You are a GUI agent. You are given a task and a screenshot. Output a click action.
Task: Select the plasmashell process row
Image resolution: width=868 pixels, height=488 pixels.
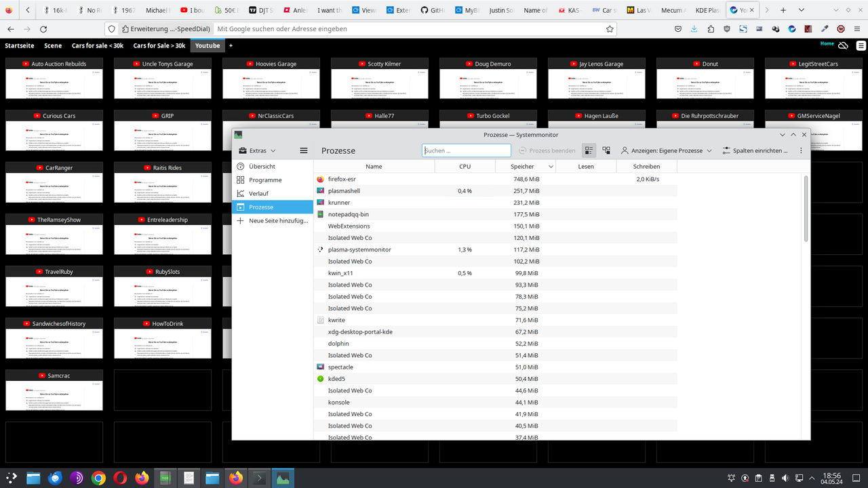(496, 191)
